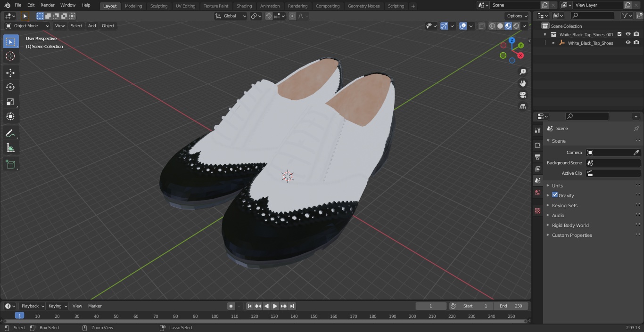Hide White_Black_Tap_Shoes_001 collection with eye icon

tap(628, 34)
